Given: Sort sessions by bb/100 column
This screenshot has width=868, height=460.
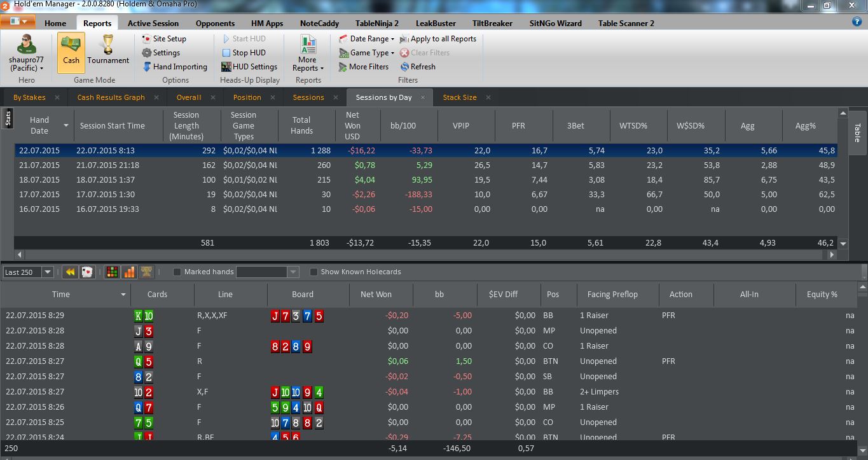Looking at the screenshot, I should 408,125.
